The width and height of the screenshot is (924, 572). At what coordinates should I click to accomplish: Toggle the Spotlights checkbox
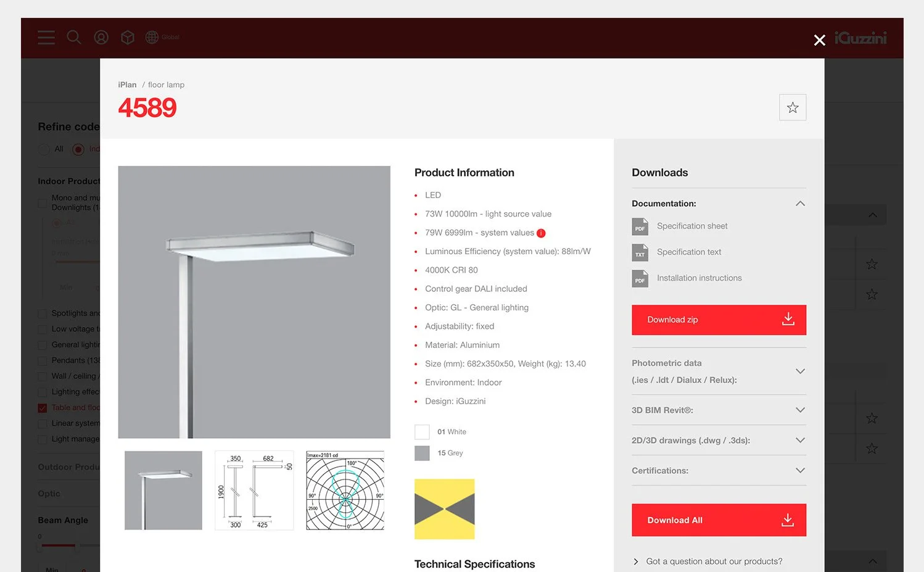click(43, 313)
